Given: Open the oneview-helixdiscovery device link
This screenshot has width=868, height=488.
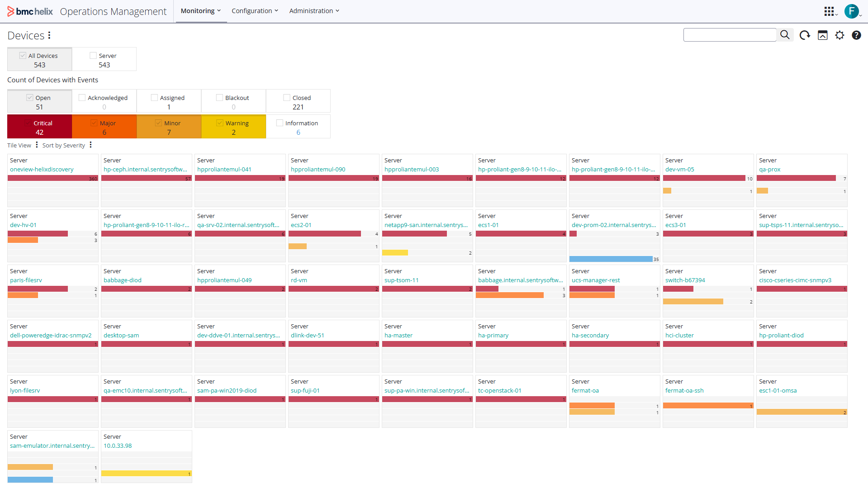Looking at the screenshot, I should (42, 170).
